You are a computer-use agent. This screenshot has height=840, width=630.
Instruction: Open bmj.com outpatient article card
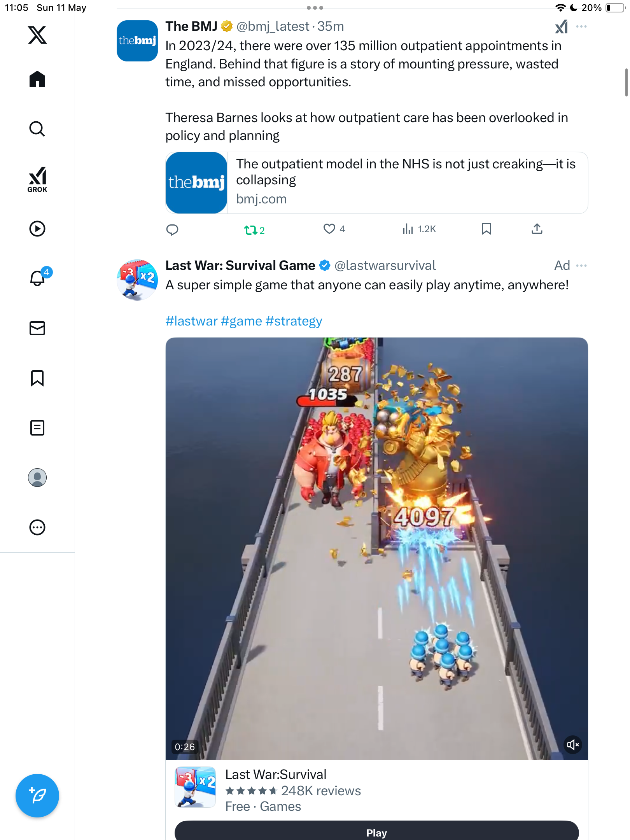click(376, 183)
